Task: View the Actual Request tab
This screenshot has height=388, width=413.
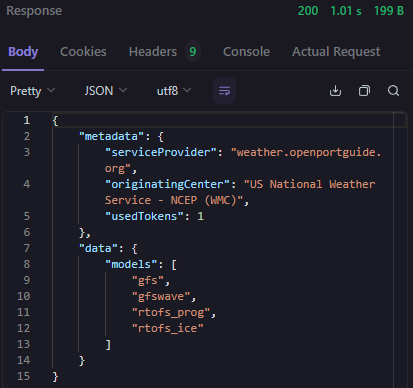Action: click(x=336, y=52)
